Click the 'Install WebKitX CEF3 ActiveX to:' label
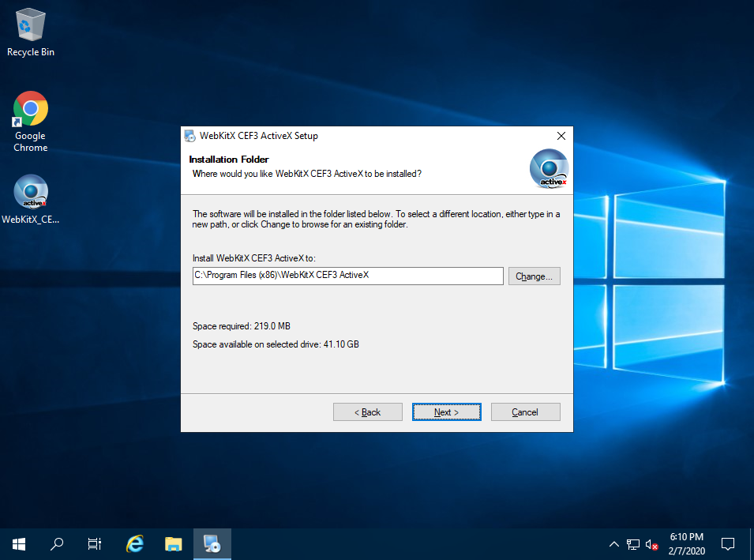The width and height of the screenshot is (754, 560). pos(254,258)
